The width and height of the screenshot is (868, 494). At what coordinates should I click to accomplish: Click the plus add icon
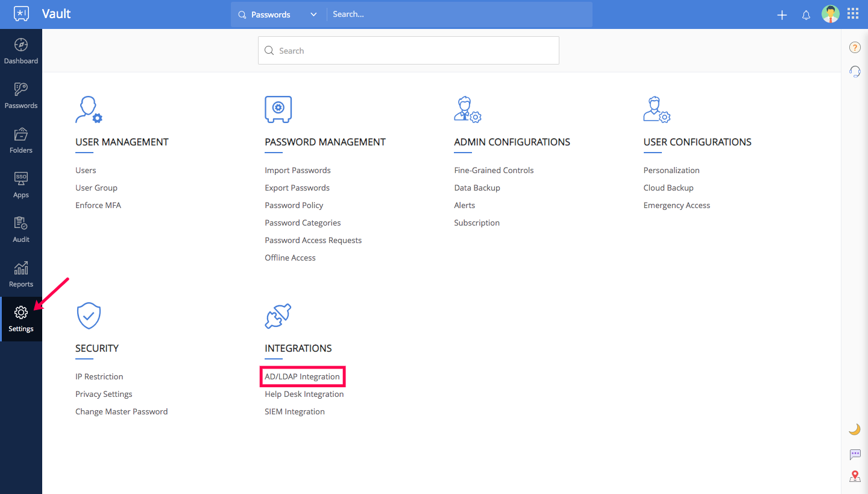click(x=782, y=15)
